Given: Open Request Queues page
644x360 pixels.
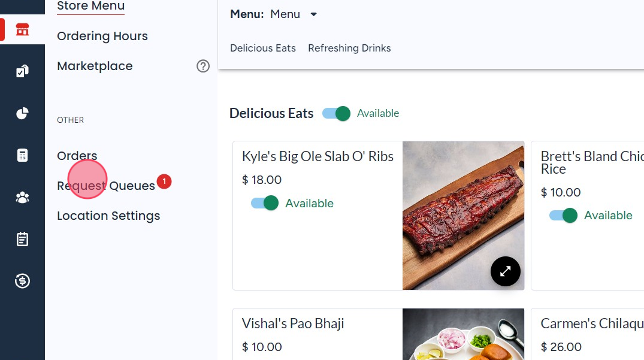Looking at the screenshot, I should tap(106, 186).
